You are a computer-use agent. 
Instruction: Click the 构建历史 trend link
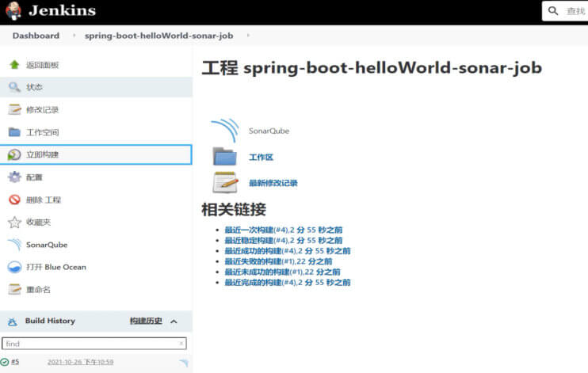coord(146,321)
